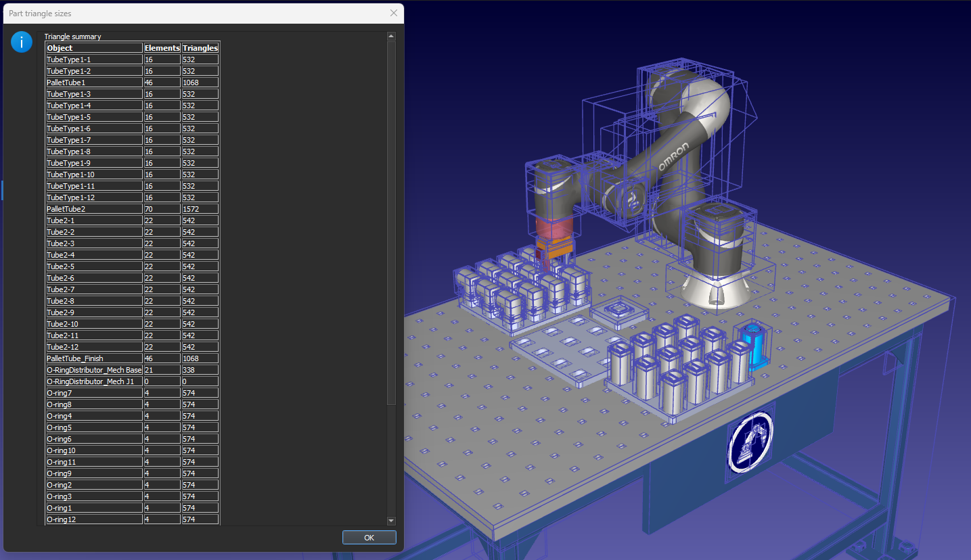971x560 pixels.
Task: Close the Part triangle sizes dialog
Action: point(394,13)
